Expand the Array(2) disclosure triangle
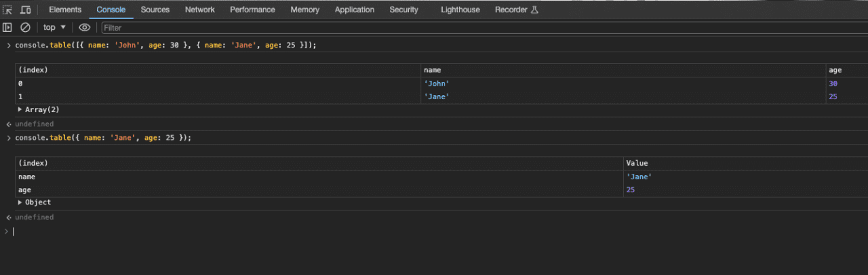868x275 pixels. click(20, 109)
